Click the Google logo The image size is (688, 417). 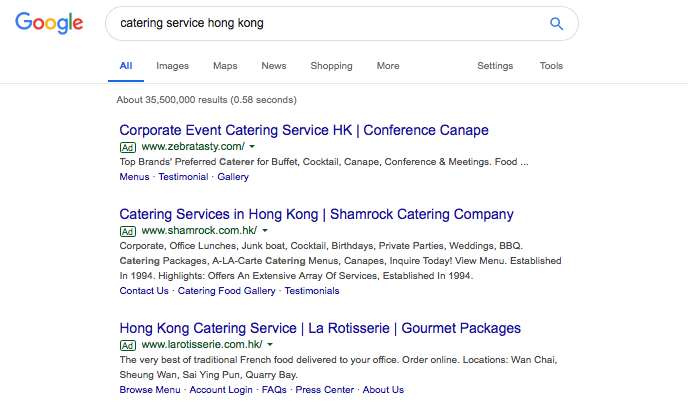48,25
